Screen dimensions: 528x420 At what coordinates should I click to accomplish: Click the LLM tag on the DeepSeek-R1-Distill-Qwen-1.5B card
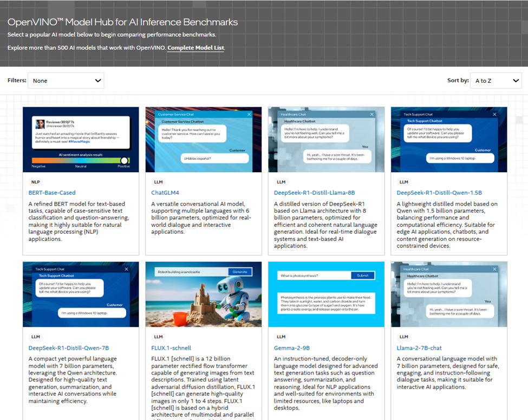click(x=404, y=182)
